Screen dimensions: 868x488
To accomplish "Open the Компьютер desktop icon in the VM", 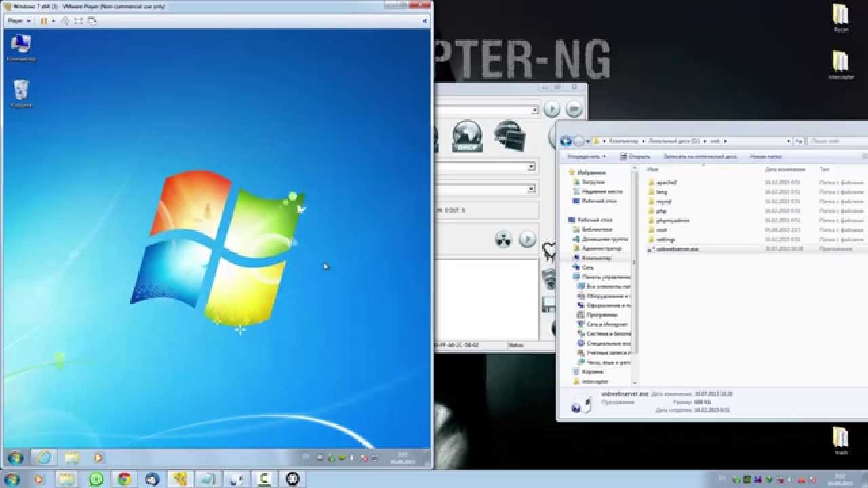I will pyautogui.click(x=21, y=47).
